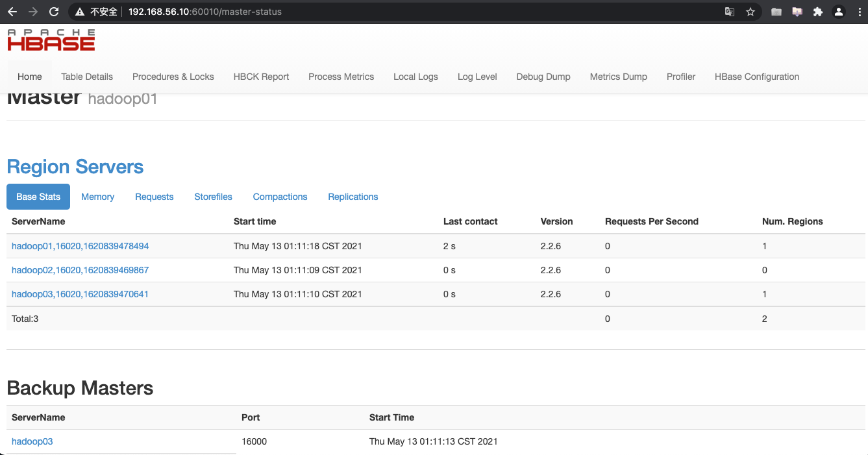The width and height of the screenshot is (868, 455).
Task: Open the Profiler page
Action: (x=681, y=77)
